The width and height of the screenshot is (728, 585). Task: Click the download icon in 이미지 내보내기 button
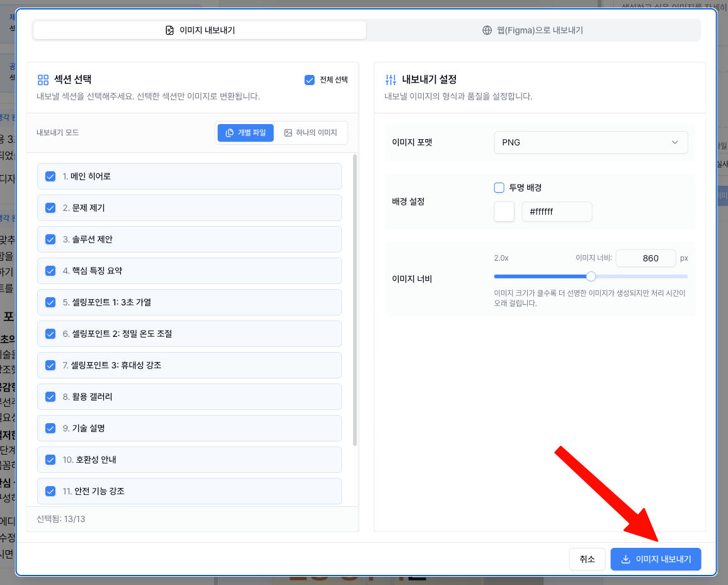click(x=625, y=559)
